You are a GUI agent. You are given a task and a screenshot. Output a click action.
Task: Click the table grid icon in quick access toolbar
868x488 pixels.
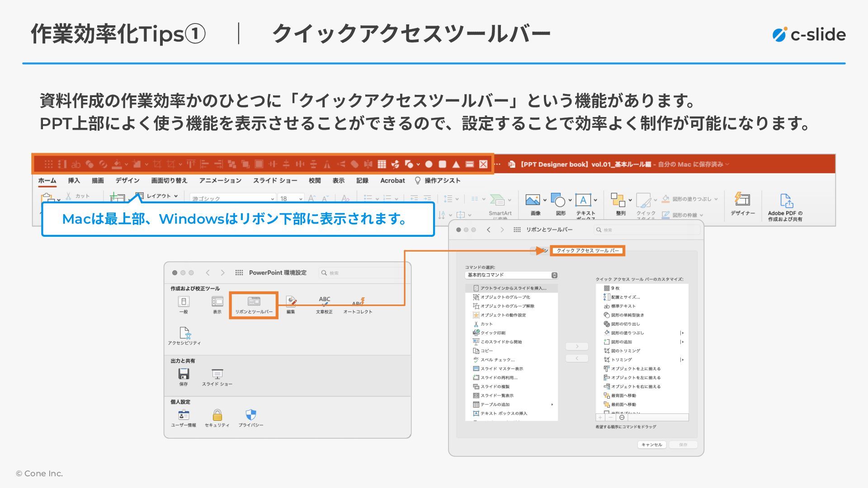click(382, 164)
